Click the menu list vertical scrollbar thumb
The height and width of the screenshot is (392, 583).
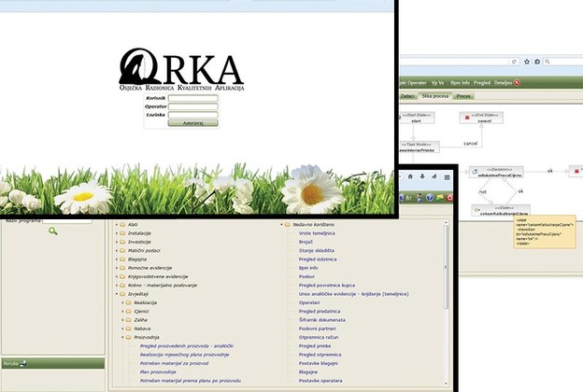tap(446, 267)
